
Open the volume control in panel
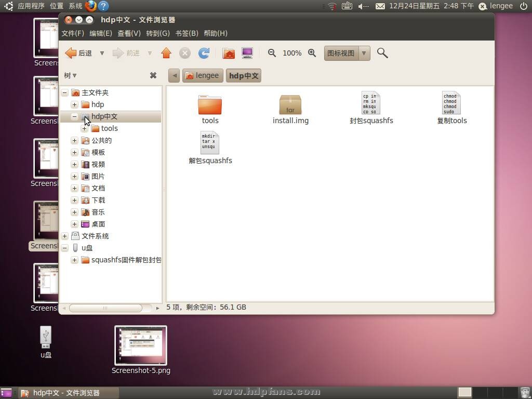363,6
